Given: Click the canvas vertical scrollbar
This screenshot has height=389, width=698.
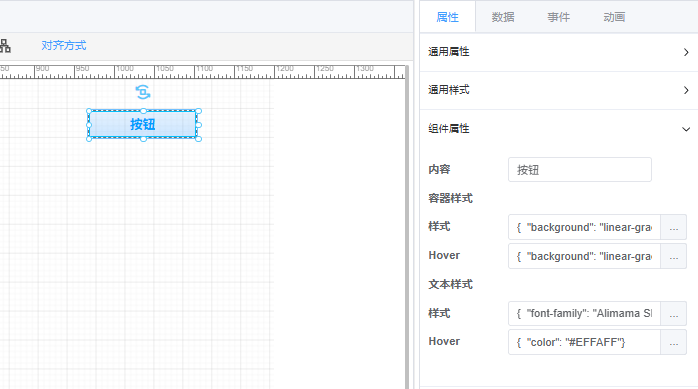Looking at the screenshot, I should (x=407, y=227).
